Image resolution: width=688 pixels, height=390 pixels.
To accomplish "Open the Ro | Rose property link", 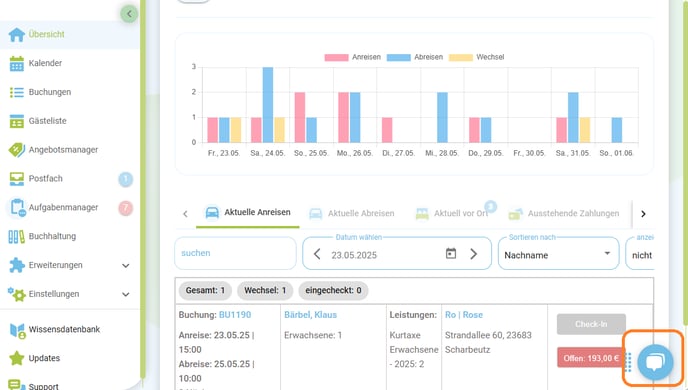I will (x=464, y=315).
